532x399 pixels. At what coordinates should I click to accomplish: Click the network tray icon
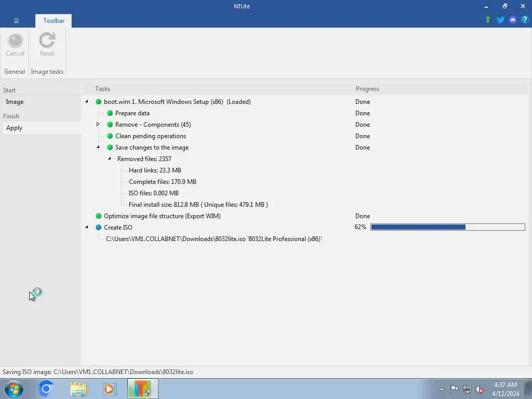pyautogui.click(x=467, y=389)
